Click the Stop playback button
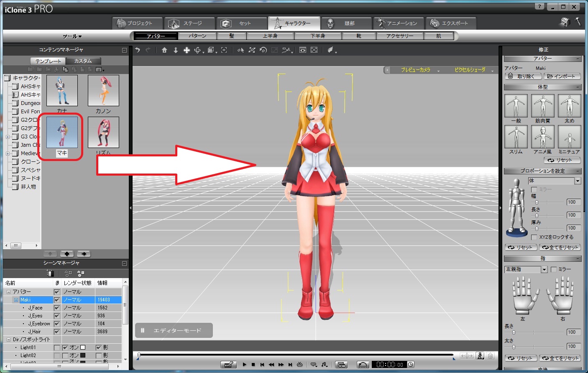Screen dimensions: 588x373 tap(253, 365)
